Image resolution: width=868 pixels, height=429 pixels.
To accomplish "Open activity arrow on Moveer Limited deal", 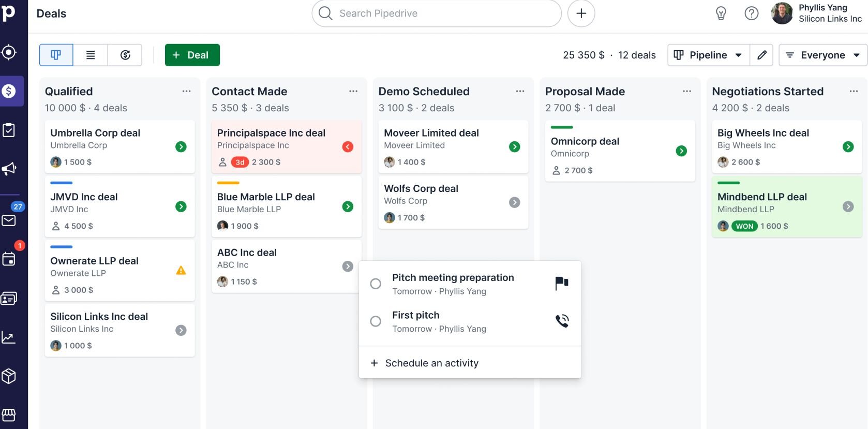I will tap(515, 147).
